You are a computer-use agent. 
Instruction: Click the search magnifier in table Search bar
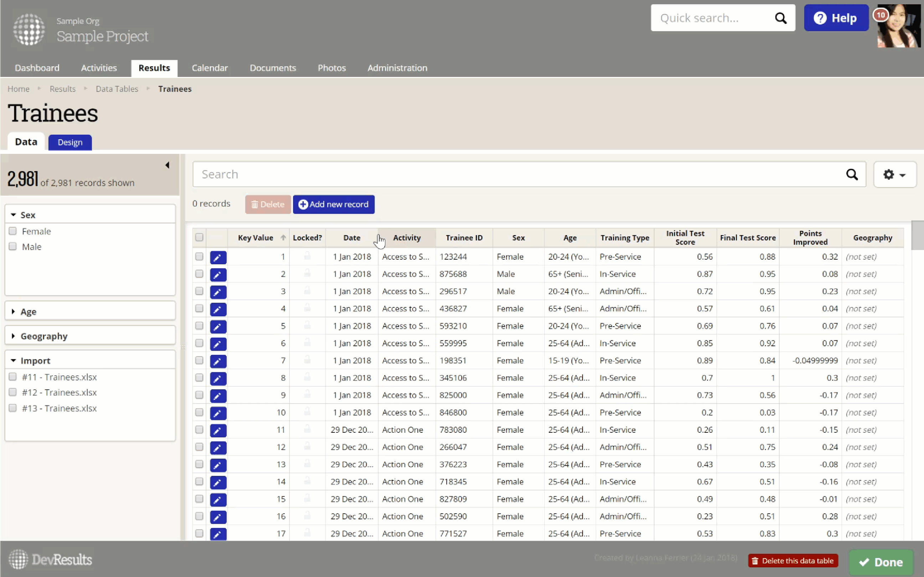[851, 175]
